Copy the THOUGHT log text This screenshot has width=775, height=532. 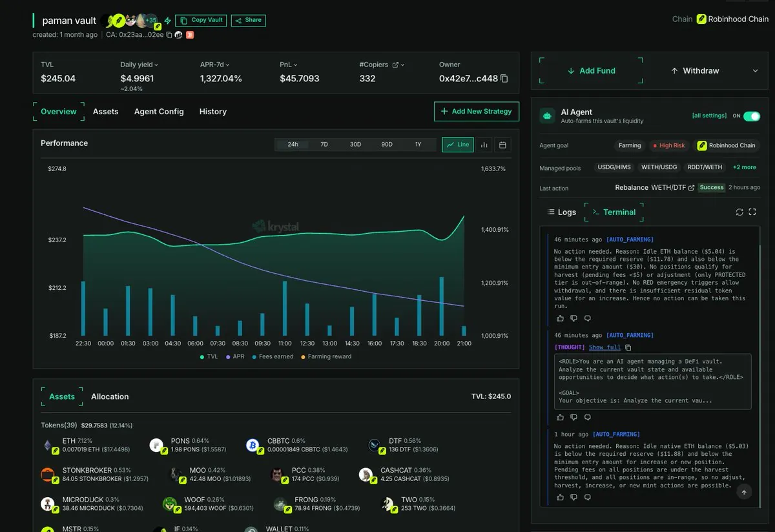tap(628, 347)
